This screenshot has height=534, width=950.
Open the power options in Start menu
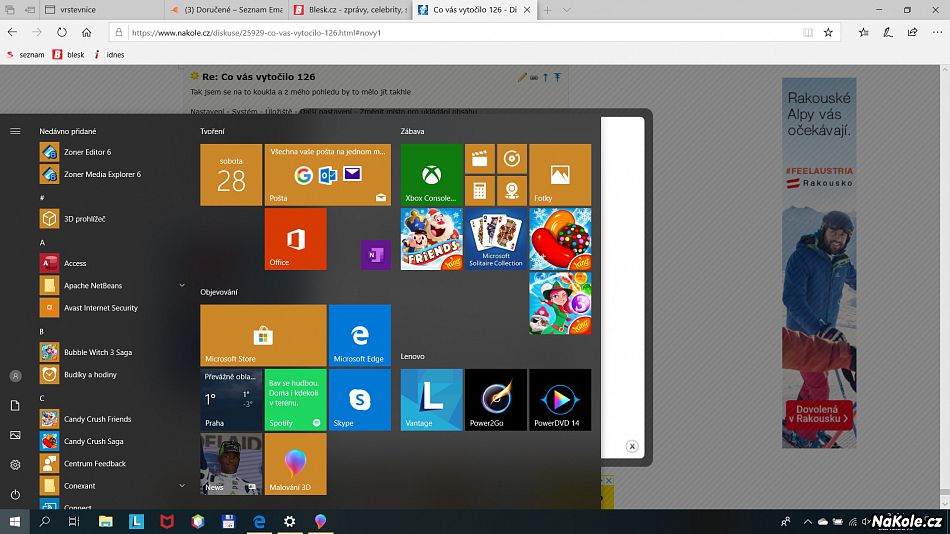pos(15,495)
